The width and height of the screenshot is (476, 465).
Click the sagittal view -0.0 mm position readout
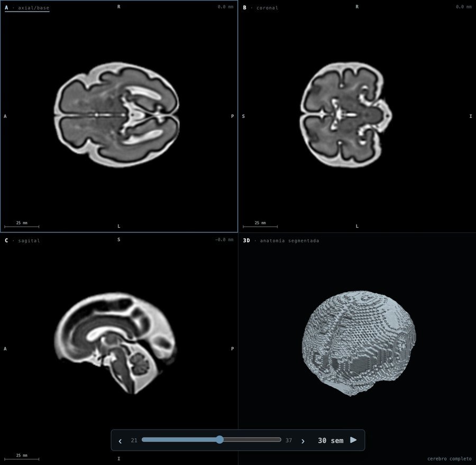click(224, 239)
